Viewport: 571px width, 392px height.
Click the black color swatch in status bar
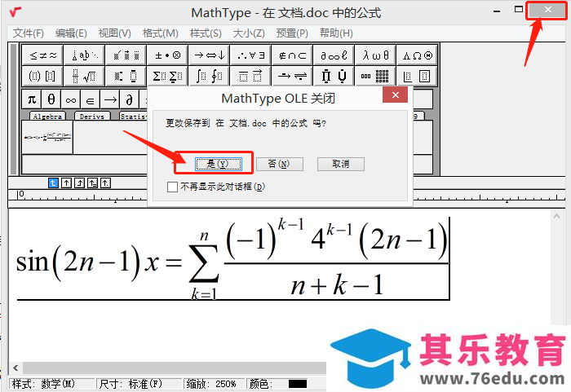click(x=298, y=384)
